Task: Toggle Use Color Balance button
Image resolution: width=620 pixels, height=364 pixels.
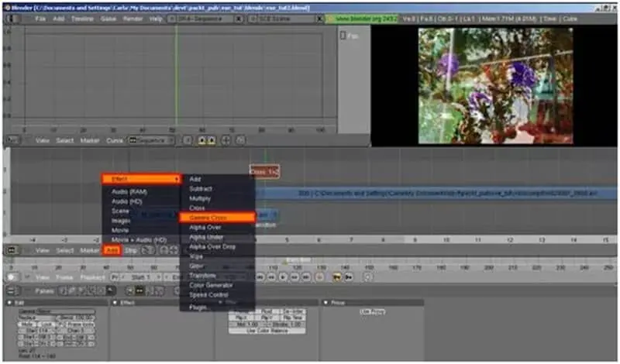Action: pyautogui.click(x=267, y=331)
